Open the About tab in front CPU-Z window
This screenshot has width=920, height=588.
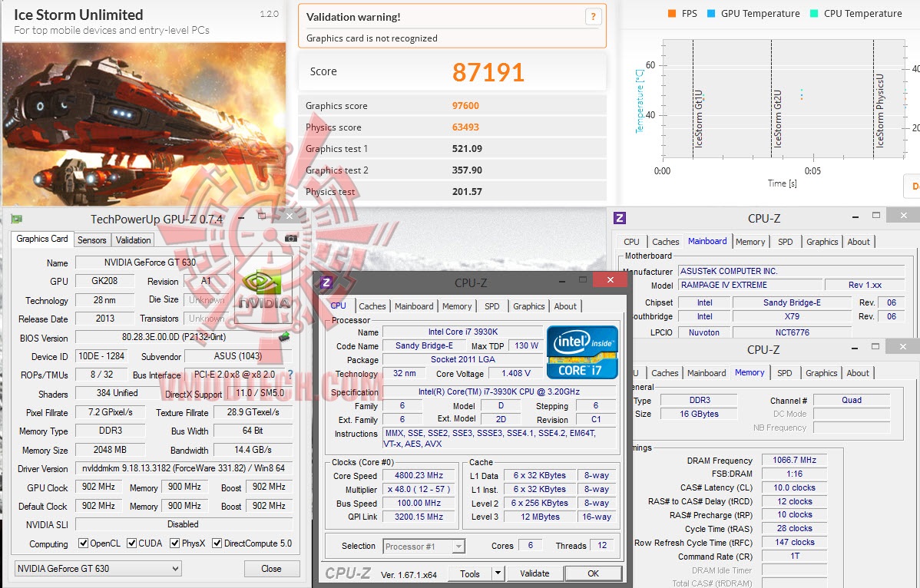(566, 306)
